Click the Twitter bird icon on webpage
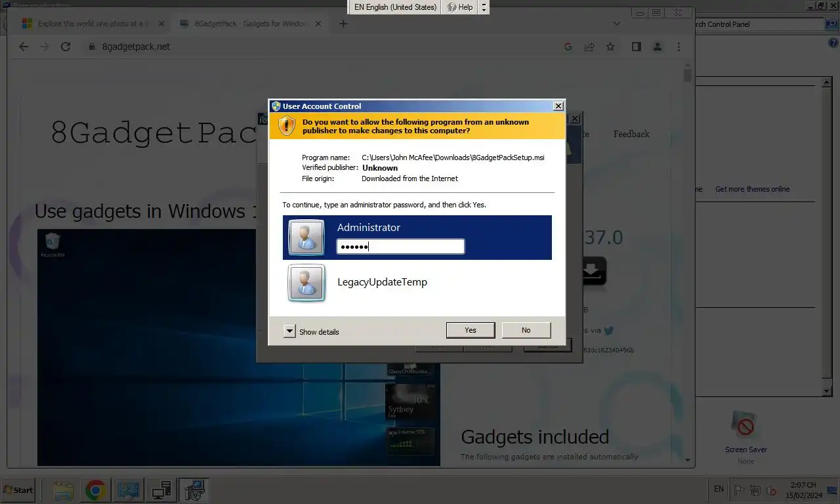 click(x=609, y=331)
